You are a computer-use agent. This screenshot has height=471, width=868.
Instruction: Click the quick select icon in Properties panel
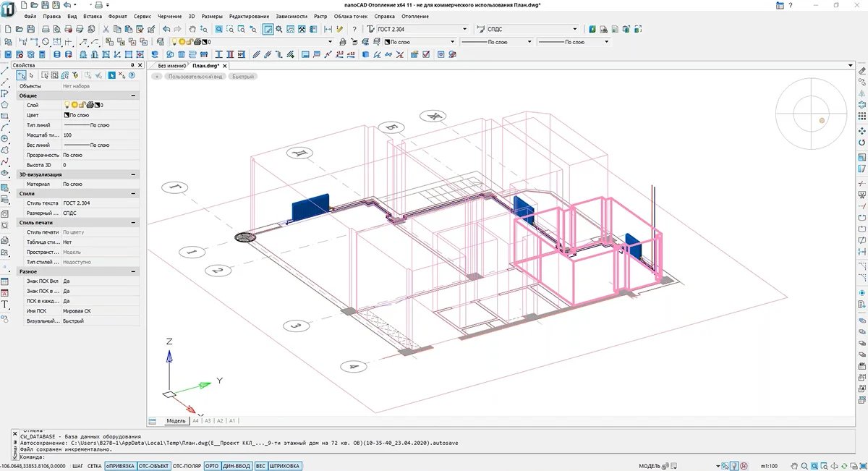coord(75,75)
